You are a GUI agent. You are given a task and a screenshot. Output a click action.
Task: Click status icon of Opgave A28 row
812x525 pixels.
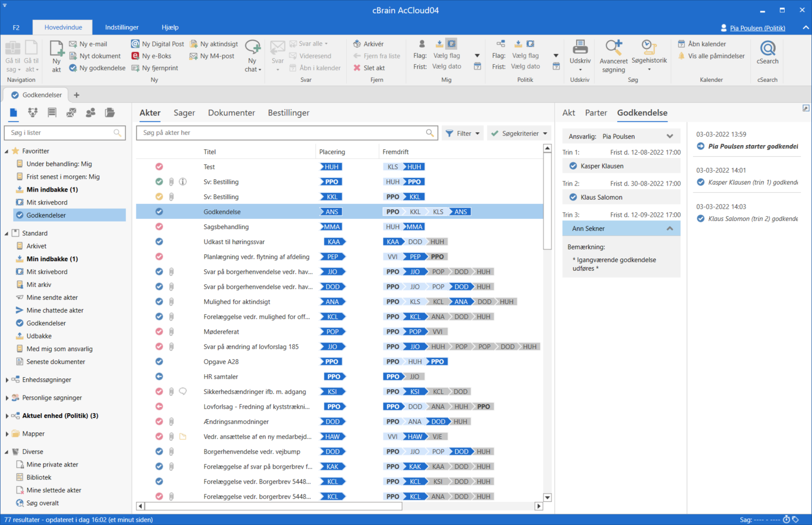point(159,362)
